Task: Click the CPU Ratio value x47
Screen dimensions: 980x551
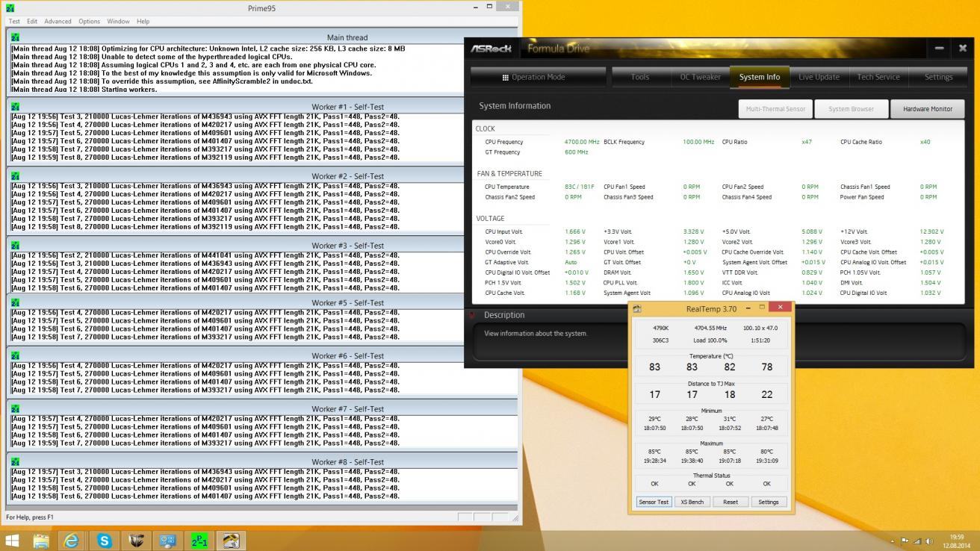Action: (x=807, y=142)
